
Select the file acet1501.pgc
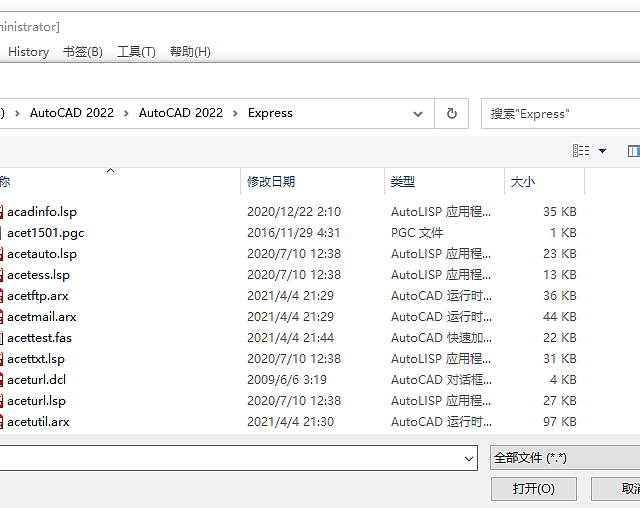pyautogui.click(x=46, y=233)
